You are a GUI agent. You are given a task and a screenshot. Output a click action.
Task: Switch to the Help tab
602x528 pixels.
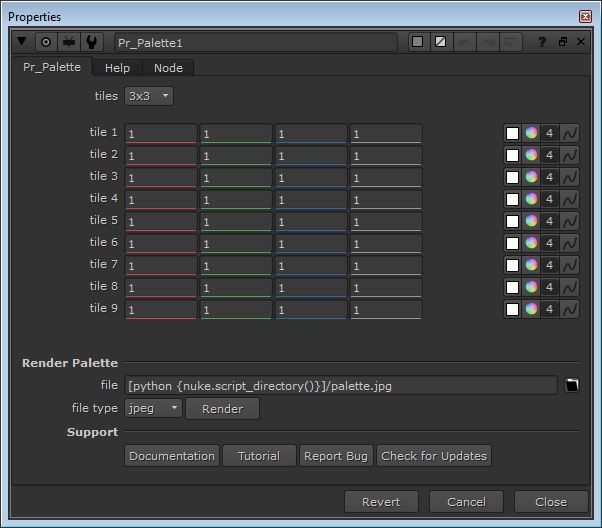[x=117, y=68]
